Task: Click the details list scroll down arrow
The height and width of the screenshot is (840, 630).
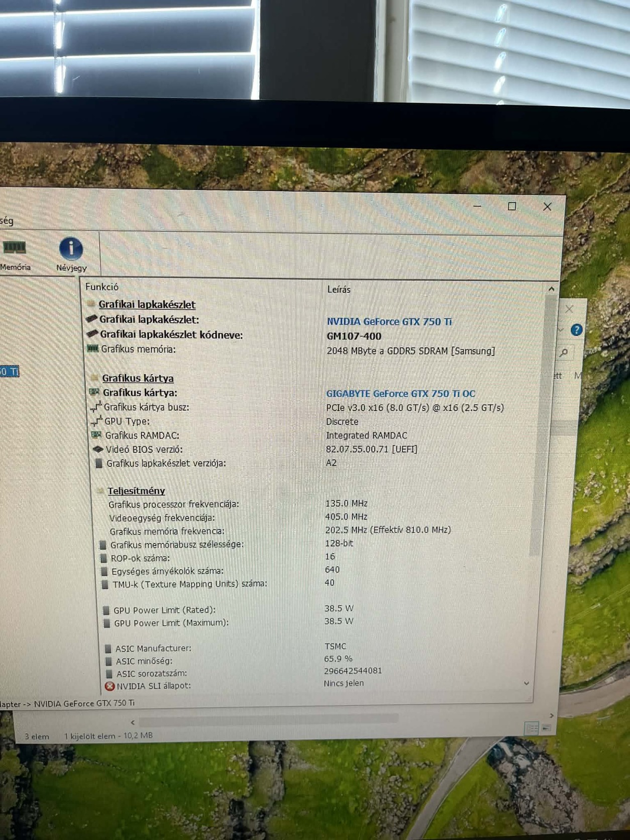Action: coord(526,683)
